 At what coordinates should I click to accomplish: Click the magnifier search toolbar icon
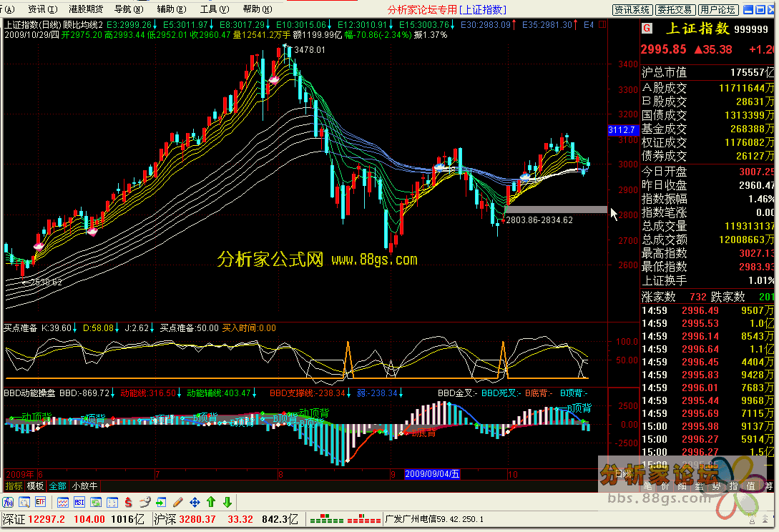(24, 502)
